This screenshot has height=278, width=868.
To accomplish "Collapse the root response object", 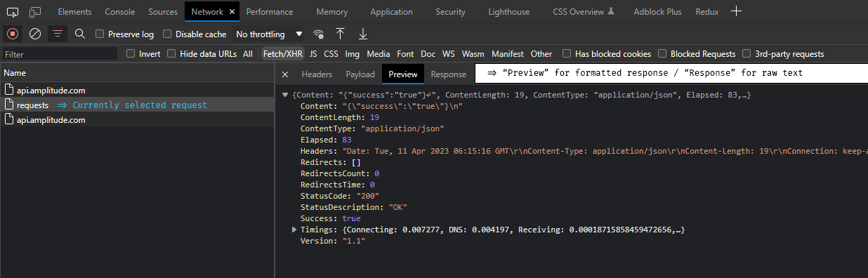I will point(285,94).
